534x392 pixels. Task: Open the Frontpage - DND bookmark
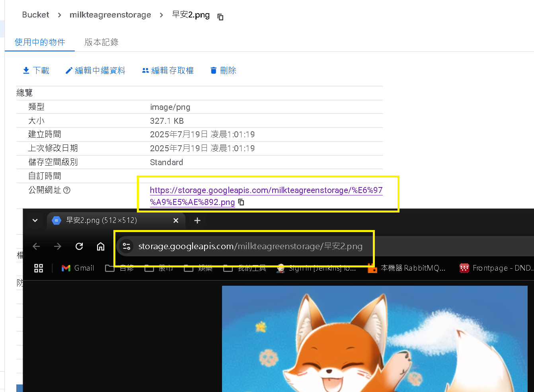(497, 268)
